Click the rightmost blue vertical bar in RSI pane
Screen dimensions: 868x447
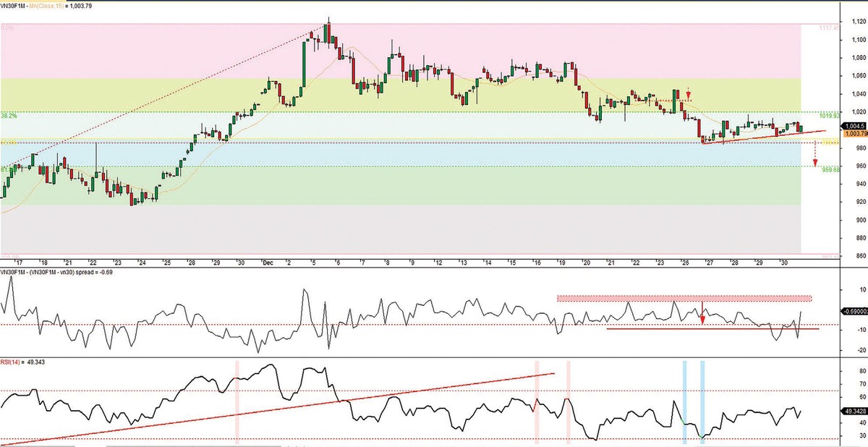click(702, 401)
